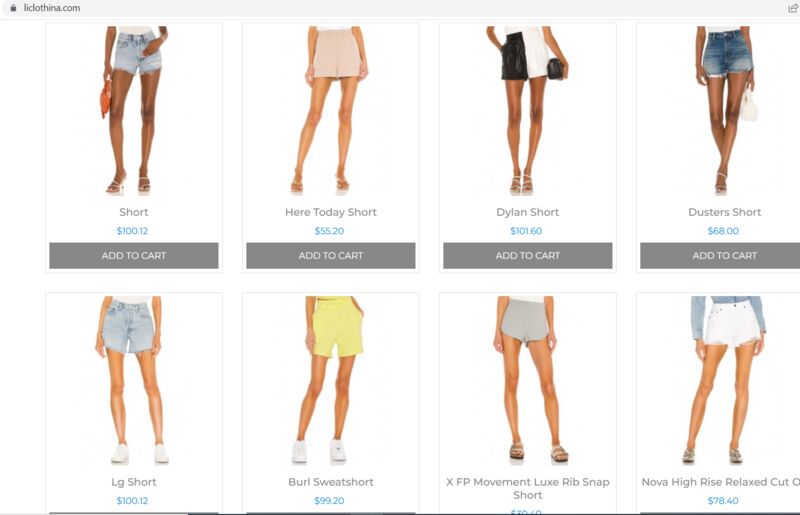
Task: Add Here Today Short to cart
Action: coord(331,255)
